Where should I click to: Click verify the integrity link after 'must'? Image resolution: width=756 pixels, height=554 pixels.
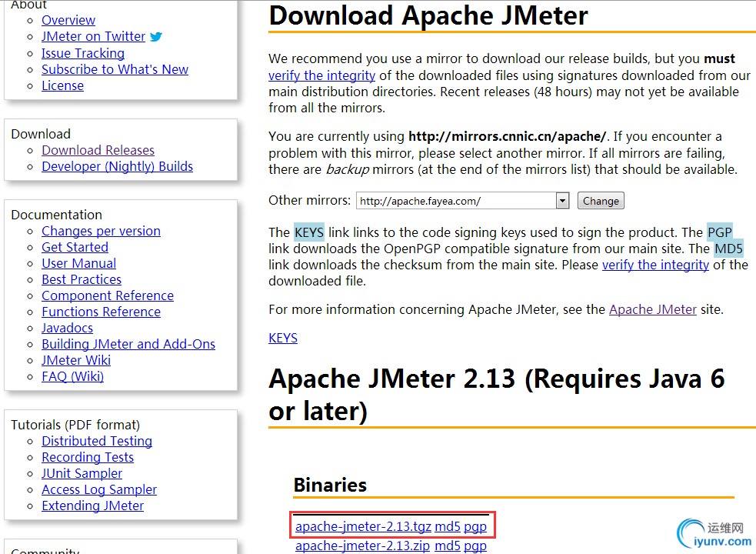[x=321, y=75]
